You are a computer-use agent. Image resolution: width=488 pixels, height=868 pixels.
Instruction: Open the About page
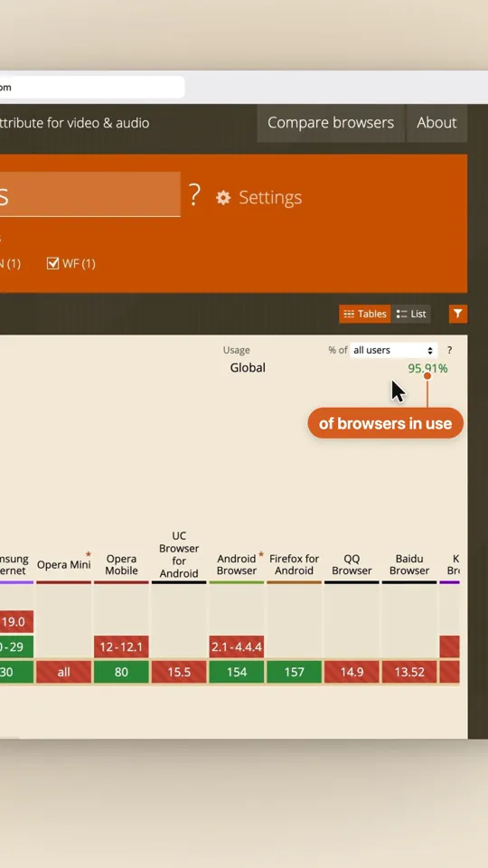[x=436, y=122]
